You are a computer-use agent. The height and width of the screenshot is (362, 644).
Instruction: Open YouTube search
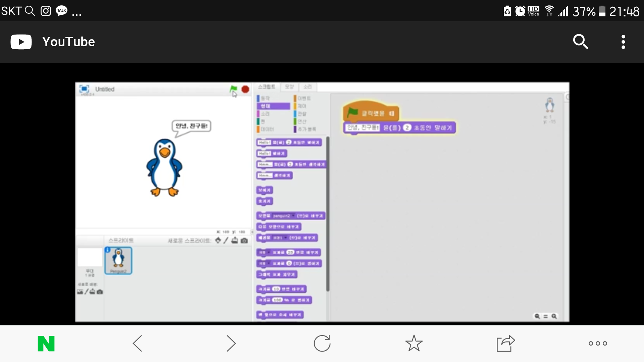[x=580, y=42]
